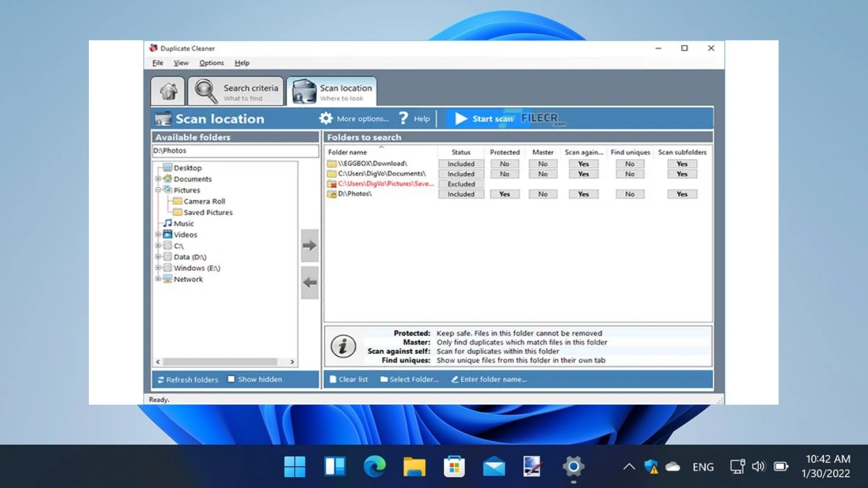The image size is (868, 488).
Task: Open File Explorer from the taskbar
Action: (414, 466)
